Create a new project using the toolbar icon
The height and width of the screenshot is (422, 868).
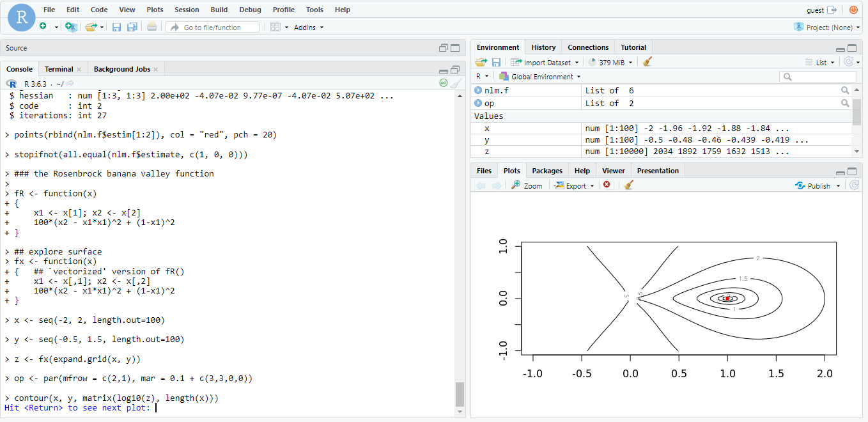(70, 27)
